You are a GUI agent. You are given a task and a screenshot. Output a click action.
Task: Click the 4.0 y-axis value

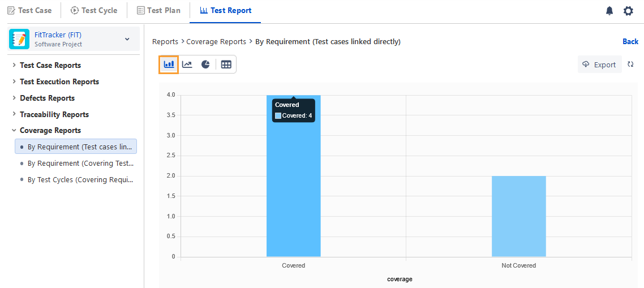click(171, 95)
